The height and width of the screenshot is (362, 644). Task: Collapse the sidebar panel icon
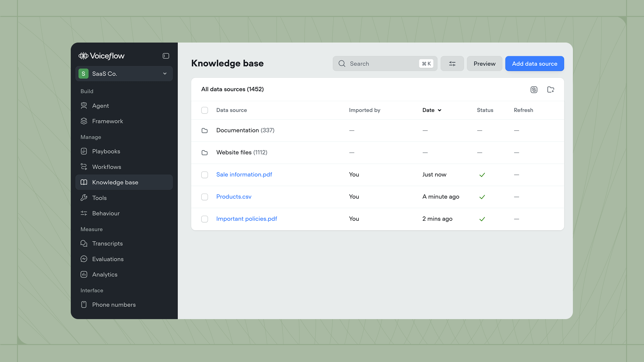166,56
